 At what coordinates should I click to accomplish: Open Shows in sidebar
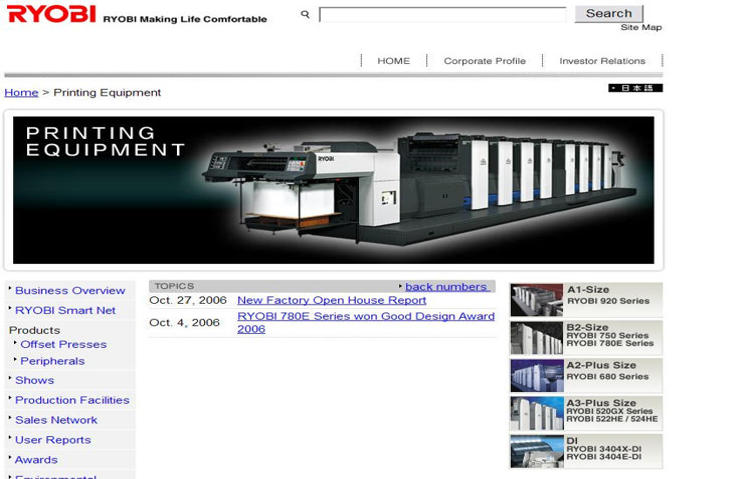point(34,380)
